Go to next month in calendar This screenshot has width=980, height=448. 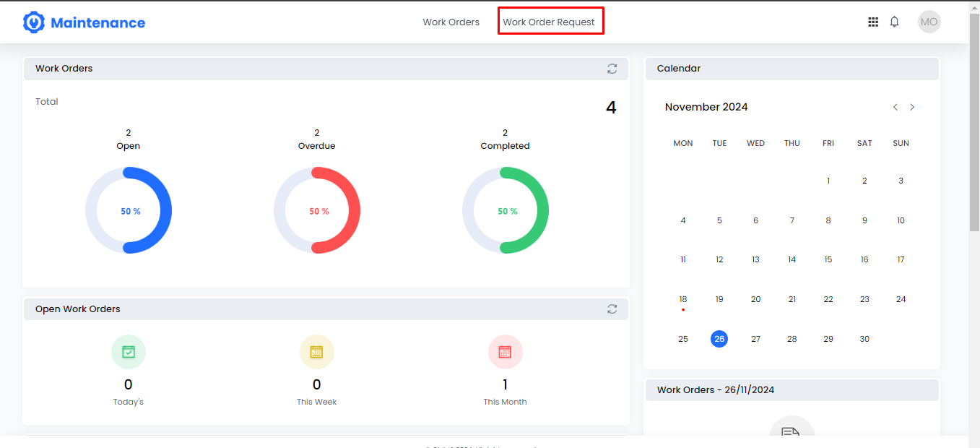[x=912, y=107]
